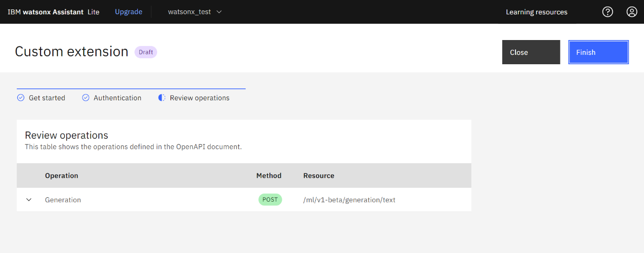Open the Upgrade link
This screenshot has height=253, width=644.
point(129,12)
